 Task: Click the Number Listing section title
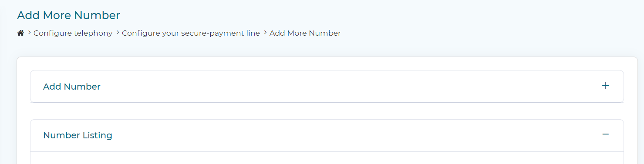(x=78, y=135)
